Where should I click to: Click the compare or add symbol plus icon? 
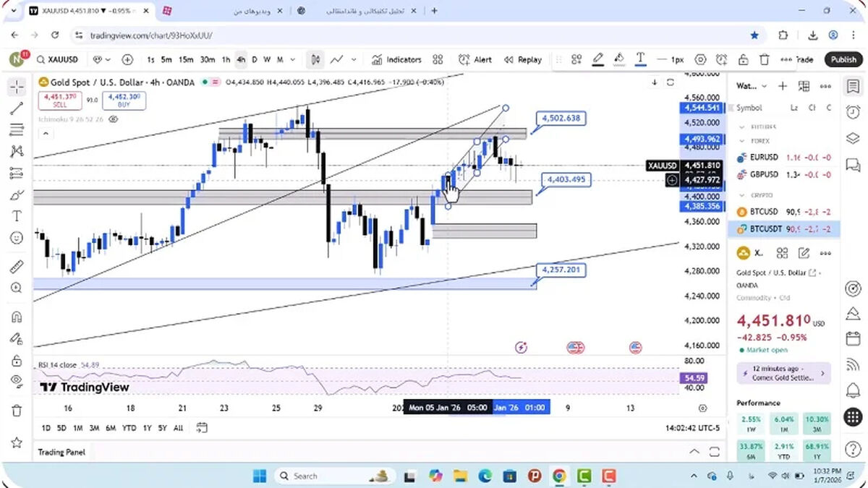127,60
